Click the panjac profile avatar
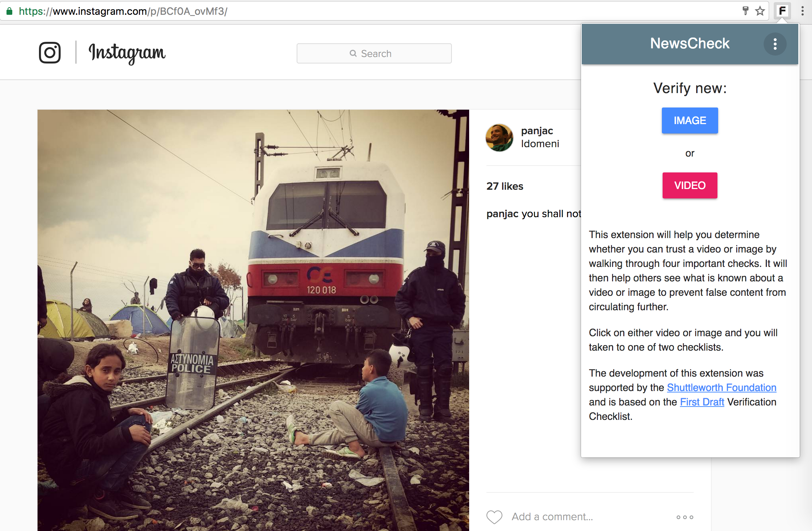 [499, 137]
